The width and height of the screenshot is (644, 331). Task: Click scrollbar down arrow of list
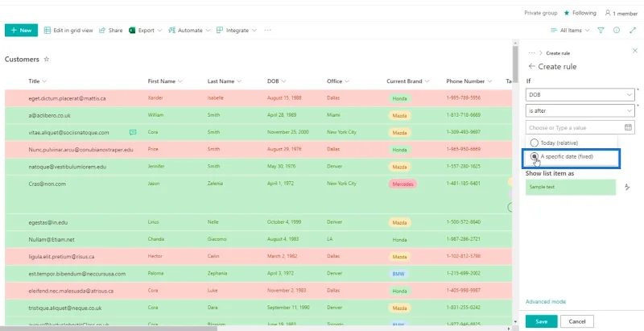[x=515, y=322]
